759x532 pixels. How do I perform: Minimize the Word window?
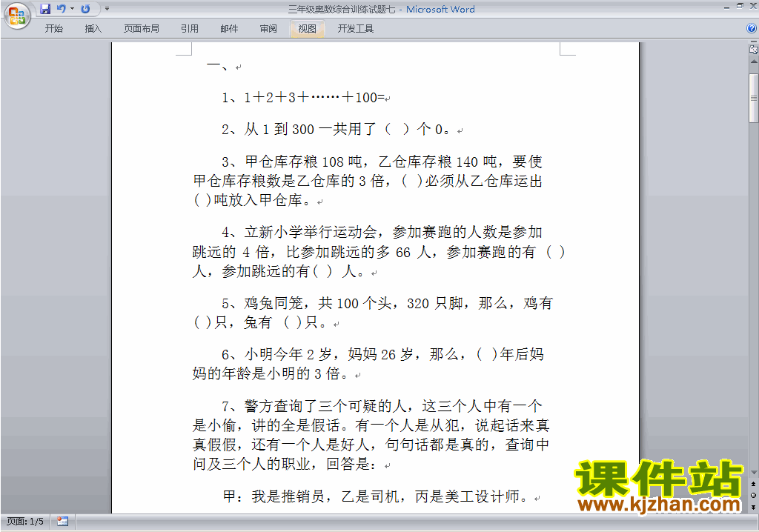coord(726,7)
